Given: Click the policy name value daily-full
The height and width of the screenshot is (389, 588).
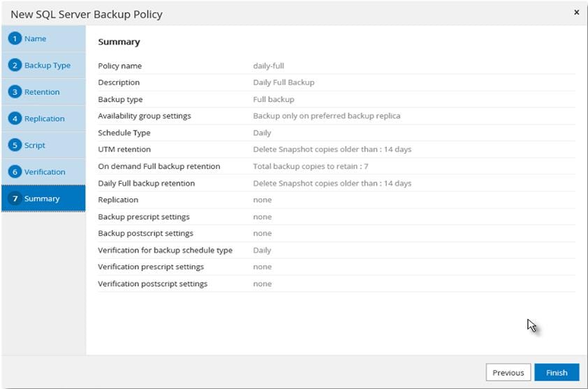Looking at the screenshot, I should 268,66.
